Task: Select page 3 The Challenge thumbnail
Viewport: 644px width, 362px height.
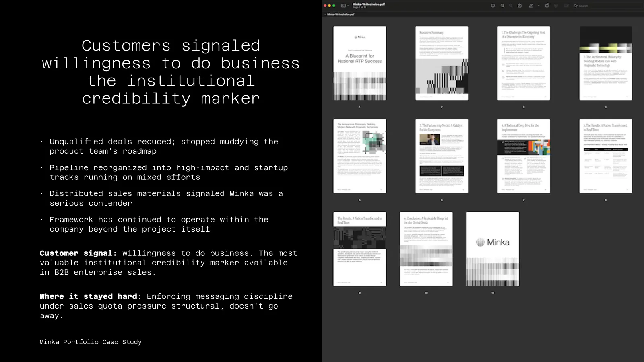Action: click(524, 63)
